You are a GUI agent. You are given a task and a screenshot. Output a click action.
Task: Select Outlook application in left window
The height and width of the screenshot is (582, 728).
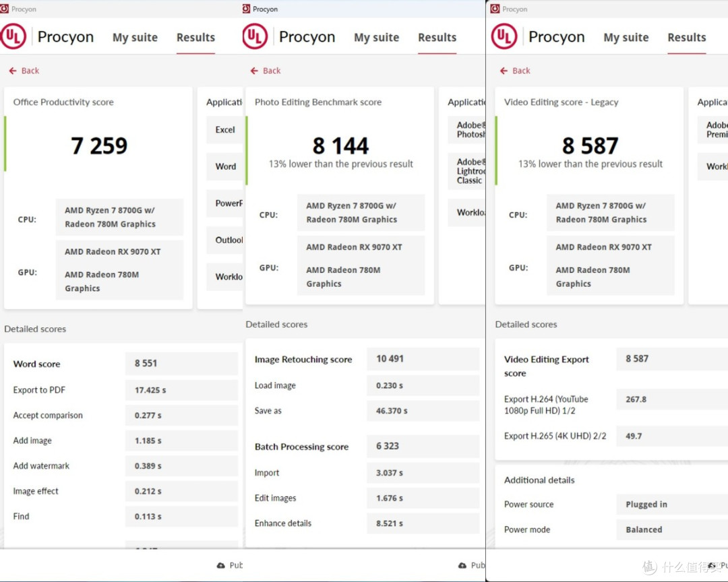click(x=224, y=240)
